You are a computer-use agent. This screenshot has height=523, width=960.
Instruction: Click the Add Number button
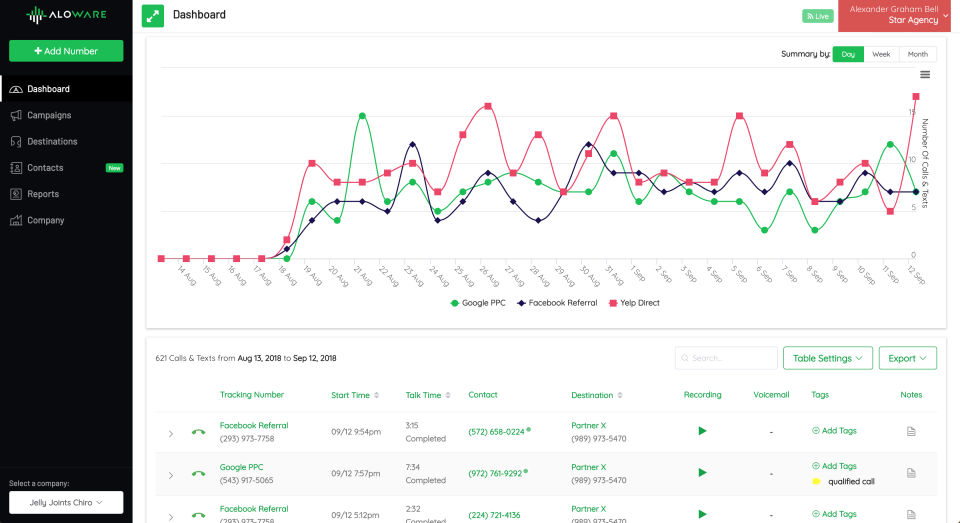coord(66,51)
